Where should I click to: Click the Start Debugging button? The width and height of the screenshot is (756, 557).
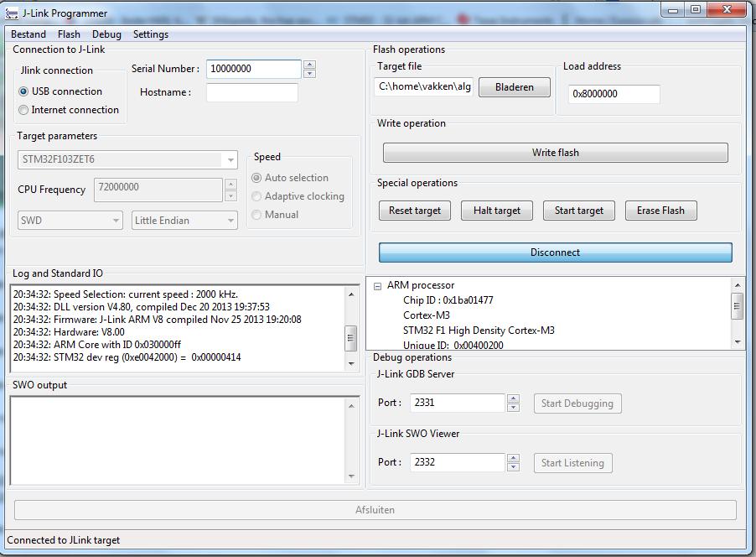[x=577, y=403]
